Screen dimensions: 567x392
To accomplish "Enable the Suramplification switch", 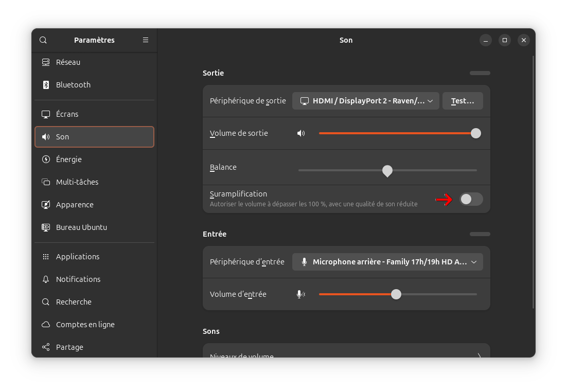I will pos(471,199).
